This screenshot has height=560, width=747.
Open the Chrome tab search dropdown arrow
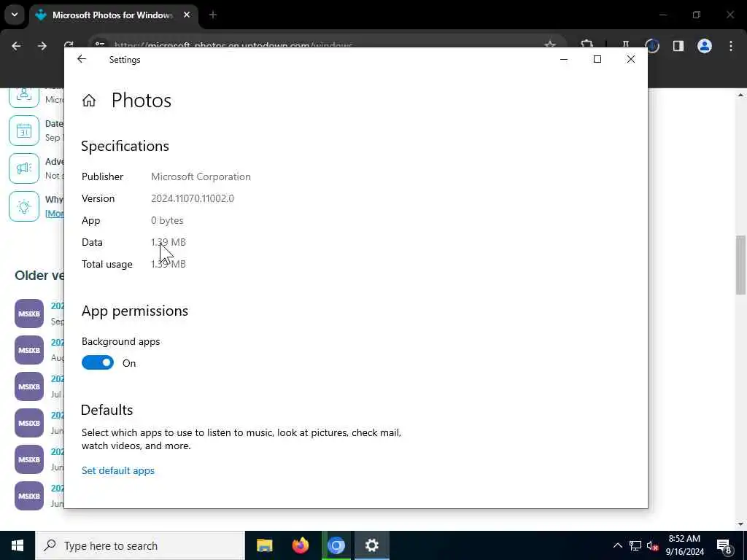15,15
